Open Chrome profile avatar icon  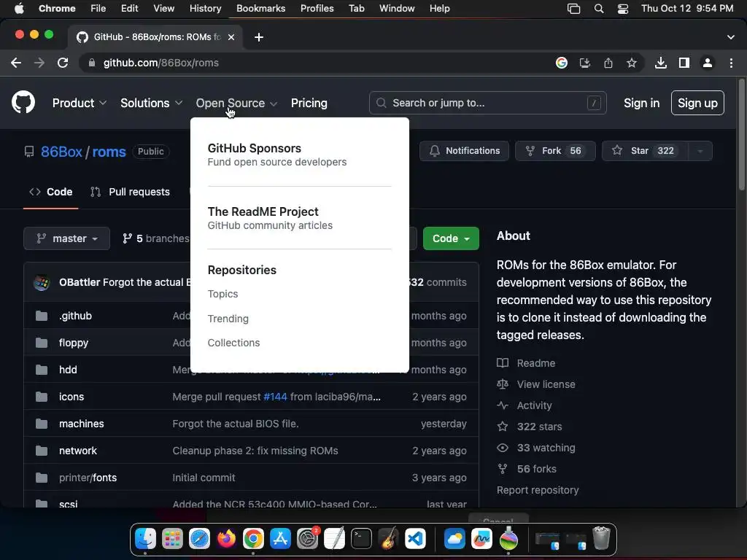coord(708,63)
